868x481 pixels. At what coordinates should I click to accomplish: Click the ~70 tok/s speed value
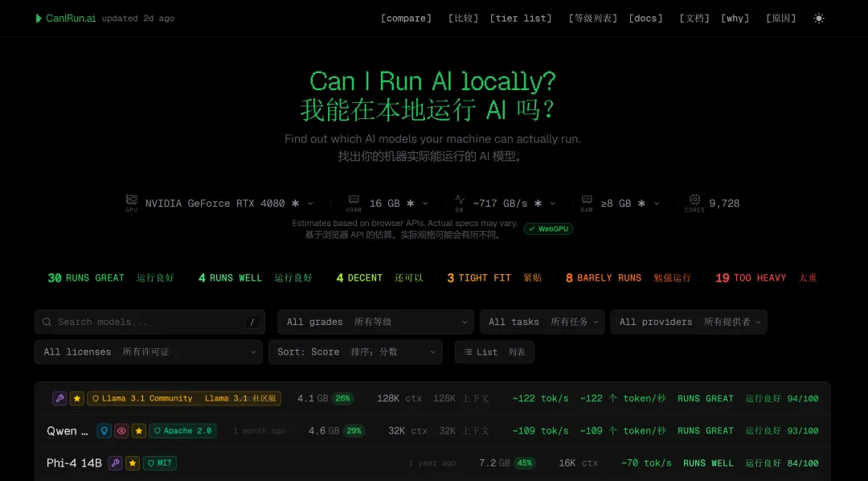pos(646,462)
